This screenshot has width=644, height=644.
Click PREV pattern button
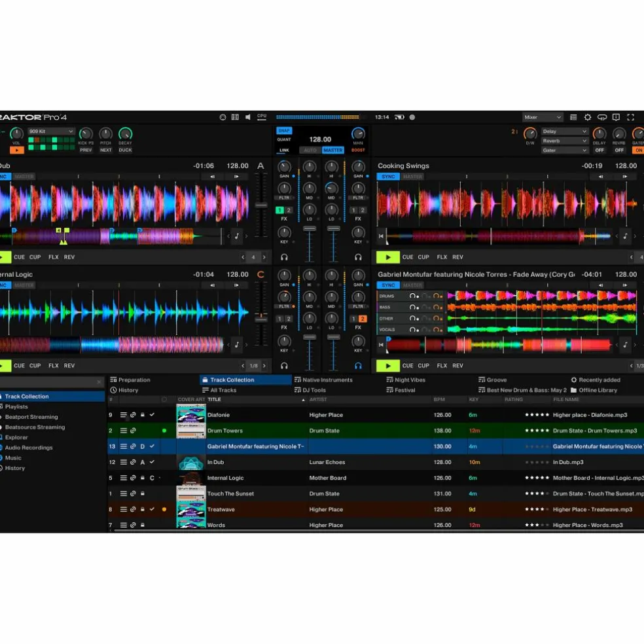86,151
